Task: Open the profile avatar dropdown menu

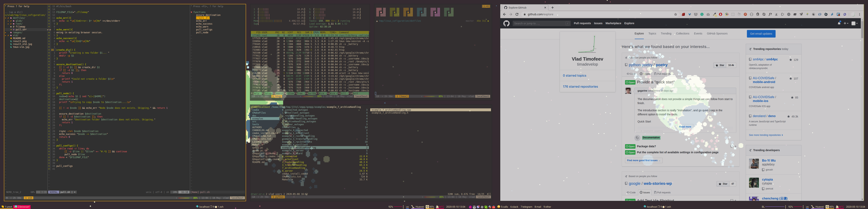Action: tap(855, 23)
